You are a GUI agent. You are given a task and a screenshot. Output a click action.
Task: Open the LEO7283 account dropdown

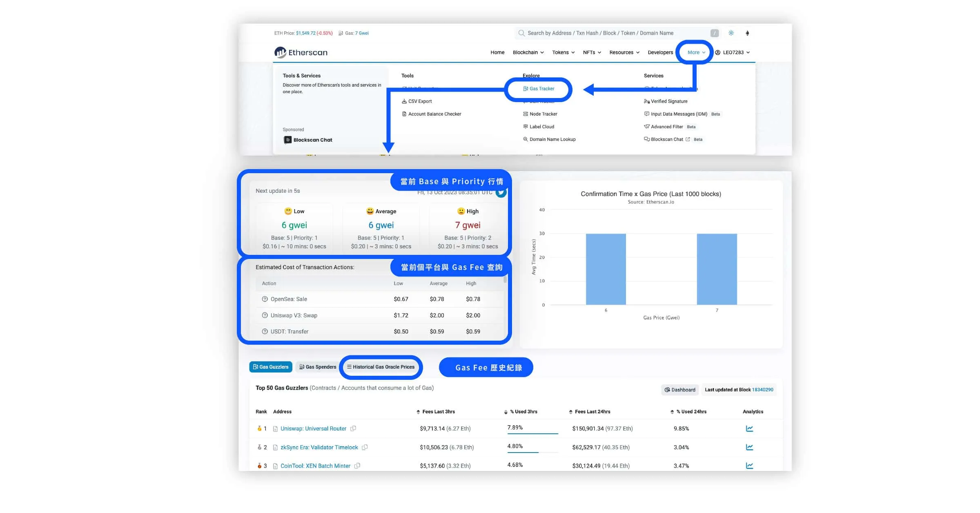coord(733,52)
